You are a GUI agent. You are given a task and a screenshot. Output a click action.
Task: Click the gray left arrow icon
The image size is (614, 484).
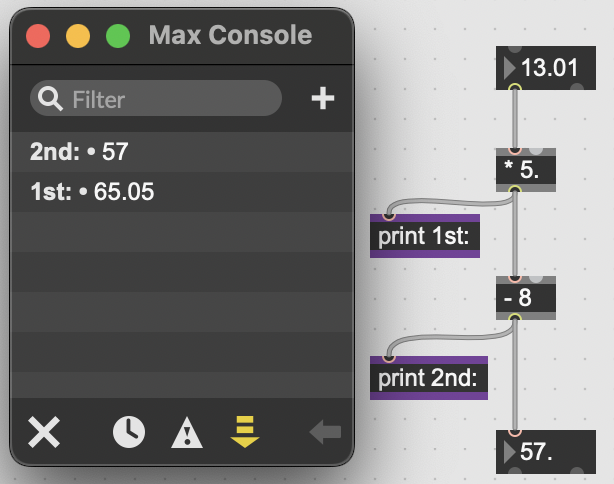point(325,432)
